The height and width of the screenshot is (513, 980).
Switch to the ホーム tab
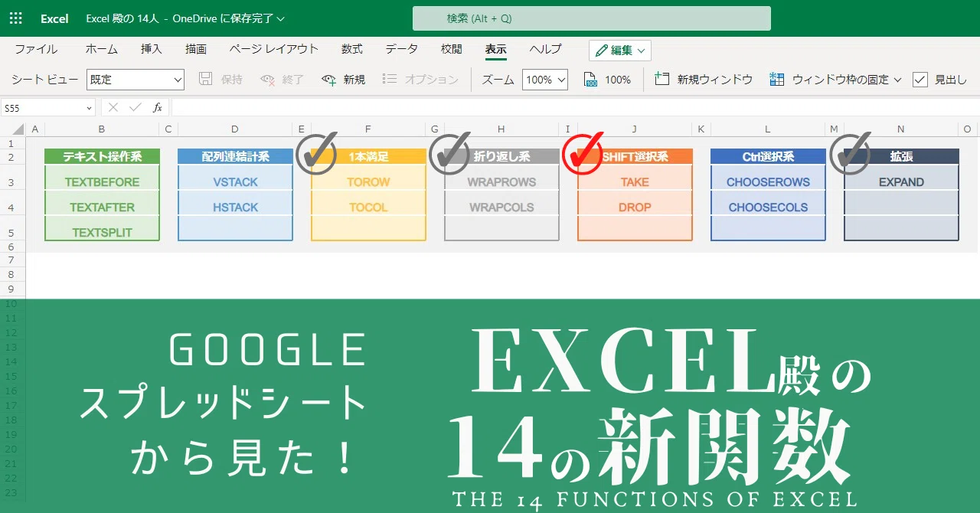(102, 49)
